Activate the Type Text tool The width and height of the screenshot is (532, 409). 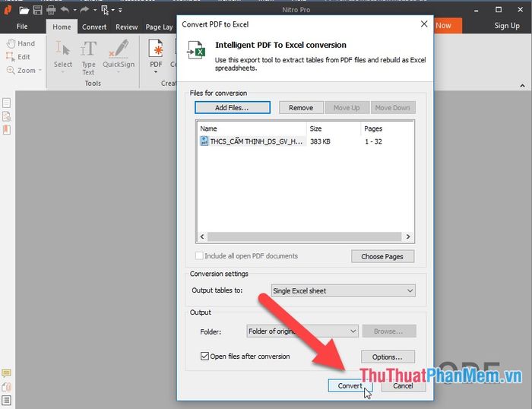(88, 57)
